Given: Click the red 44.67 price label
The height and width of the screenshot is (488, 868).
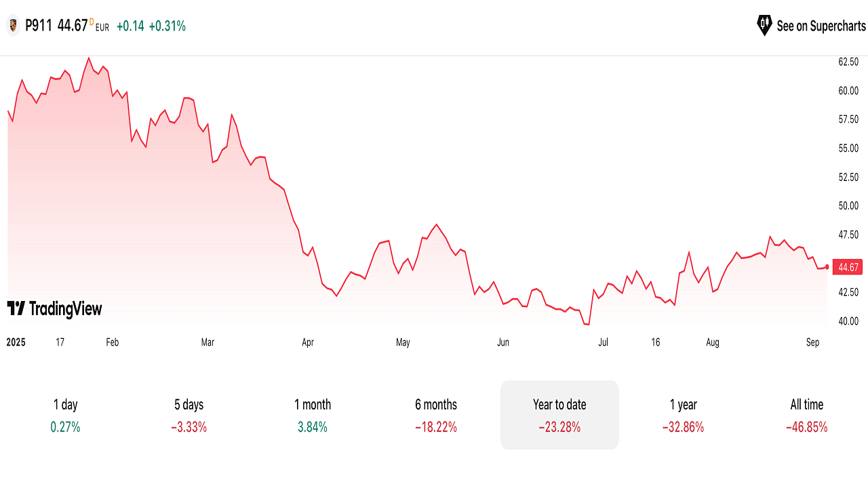Looking at the screenshot, I should (x=848, y=267).
